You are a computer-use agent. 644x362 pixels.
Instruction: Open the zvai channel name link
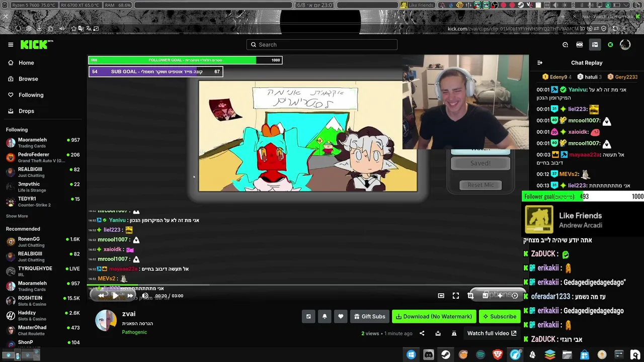129,314
